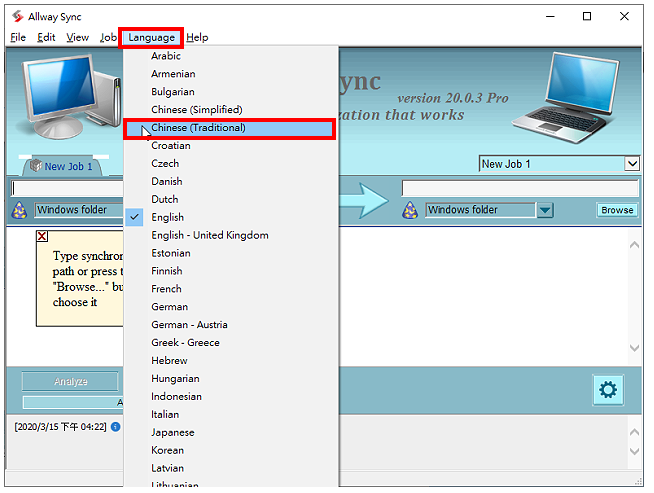
Task: Select Hungarian language
Action: click(231, 379)
